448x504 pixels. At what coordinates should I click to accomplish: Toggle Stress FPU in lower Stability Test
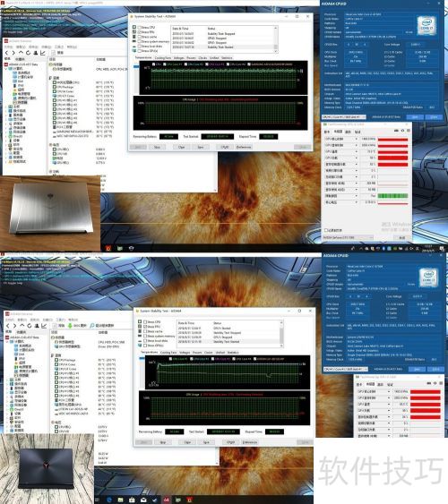coord(145,327)
